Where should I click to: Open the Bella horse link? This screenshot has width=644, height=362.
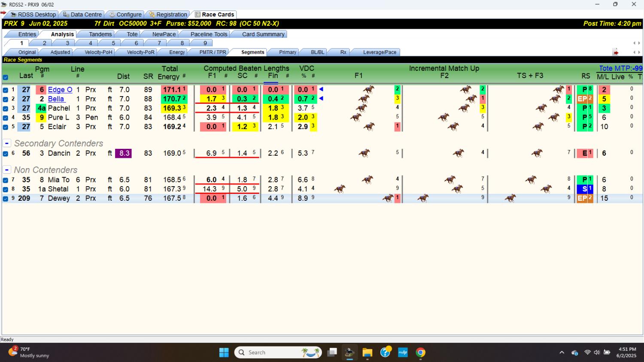[56, 99]
